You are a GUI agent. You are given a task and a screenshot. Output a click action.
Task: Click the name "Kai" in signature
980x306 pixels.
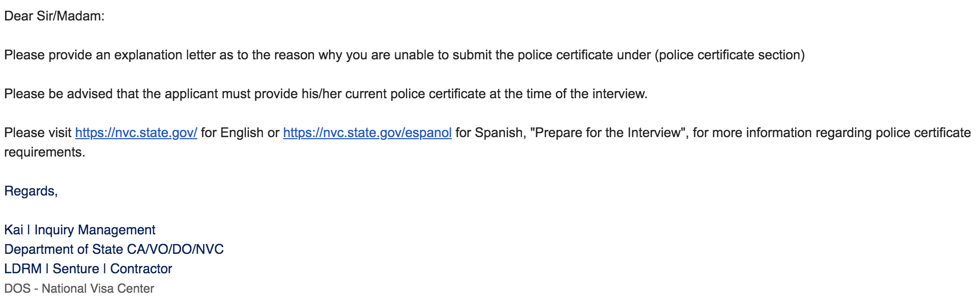click(14, 230)
